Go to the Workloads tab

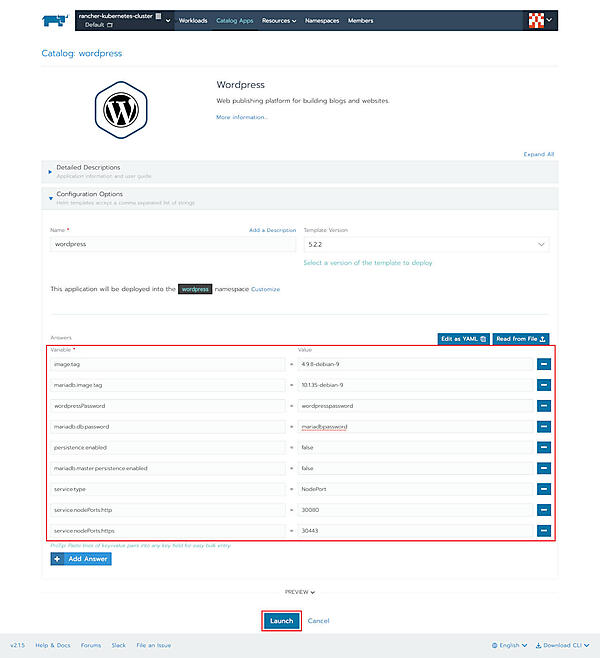click(x=193, y=21)
